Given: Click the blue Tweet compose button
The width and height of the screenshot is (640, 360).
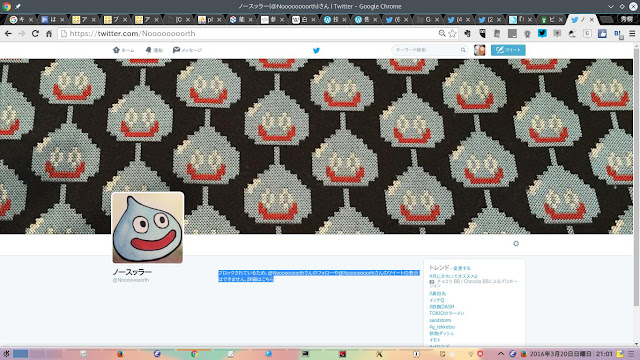Looking at the screenshot, I should point(508,50).
